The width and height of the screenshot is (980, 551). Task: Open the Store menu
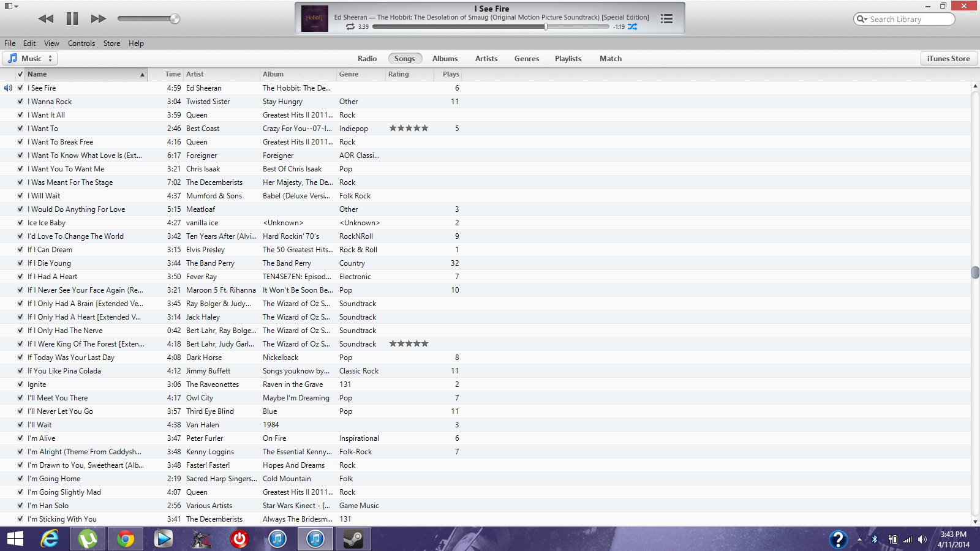111,43
